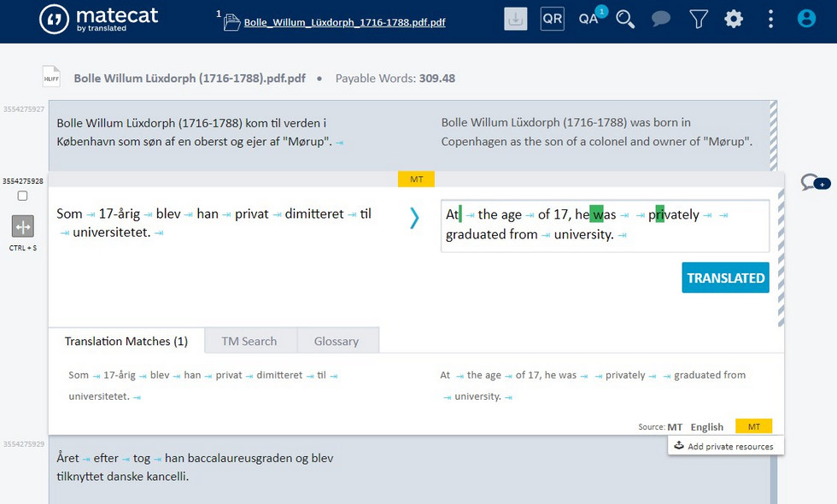
Task: Open the QA panel
Action: (x=588, y=17)
